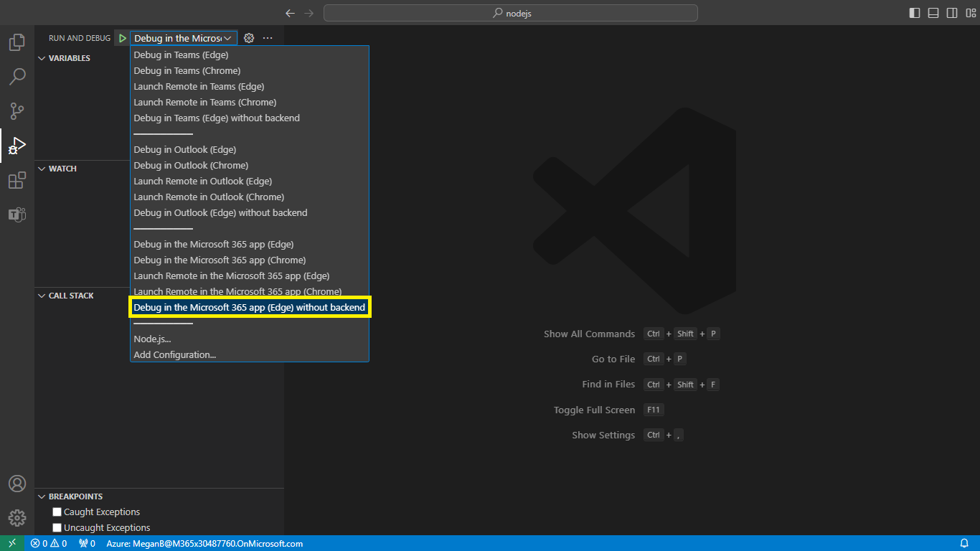This screenshot has height=551, width=980.
Task: Open Views and More Actions ellipsis
Action: [x=268, y=38]
